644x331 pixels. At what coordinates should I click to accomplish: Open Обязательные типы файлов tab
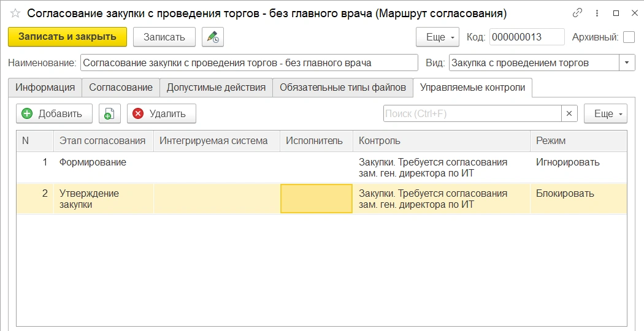click(x=343, y=88)
